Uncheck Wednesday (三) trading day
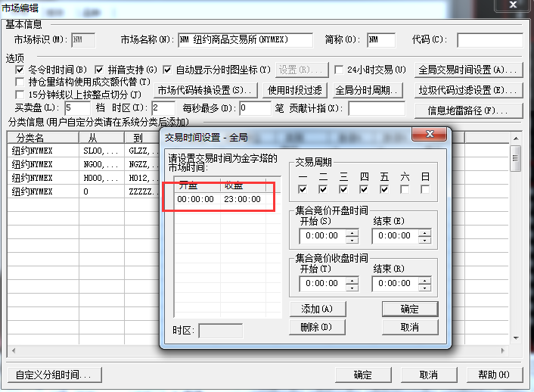This screenshot has width=534, height=392. pyautogui.click(x=343, y=189)
